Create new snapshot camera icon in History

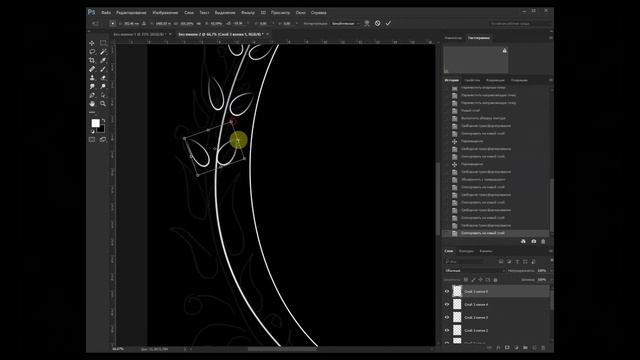pos(533,241)
